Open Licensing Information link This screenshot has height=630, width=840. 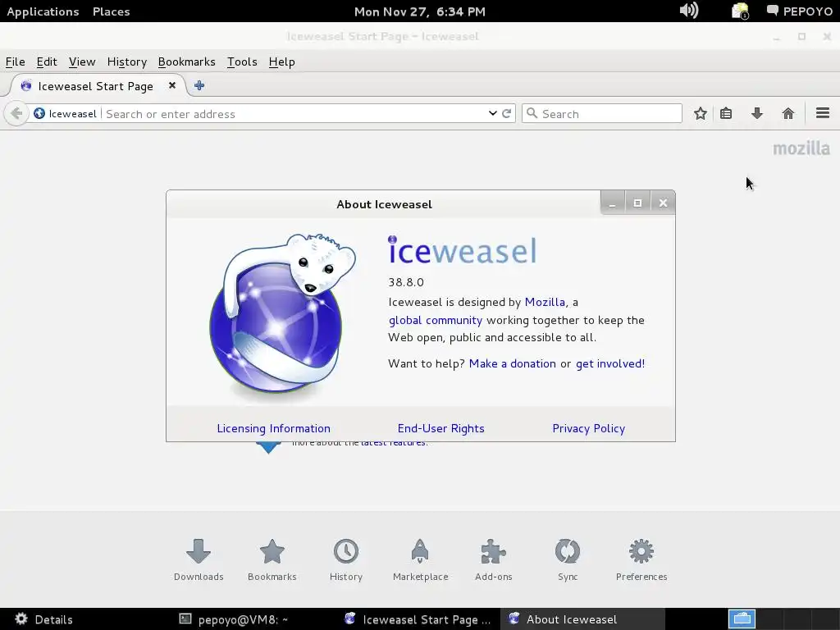273,428
